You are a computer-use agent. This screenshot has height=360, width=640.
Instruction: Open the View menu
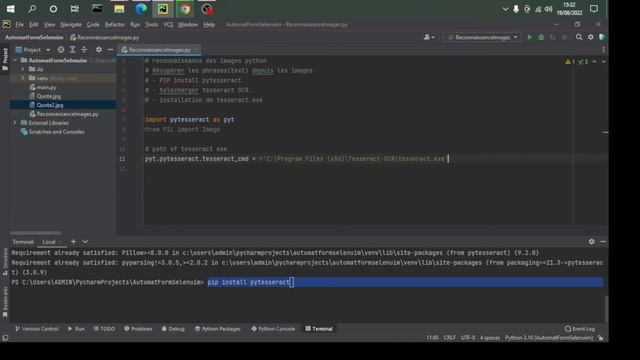49,24
